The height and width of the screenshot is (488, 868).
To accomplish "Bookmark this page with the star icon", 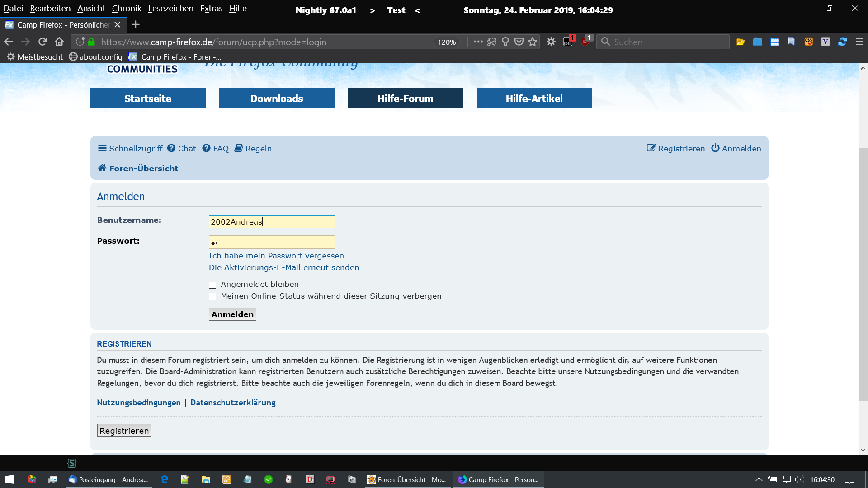I will (x=533, y=42).
